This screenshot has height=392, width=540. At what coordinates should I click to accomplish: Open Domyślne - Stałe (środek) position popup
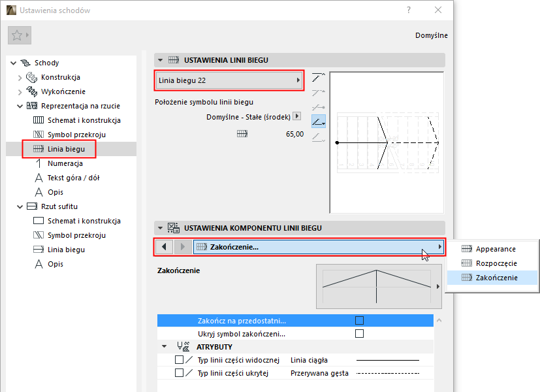coord(297,116)
